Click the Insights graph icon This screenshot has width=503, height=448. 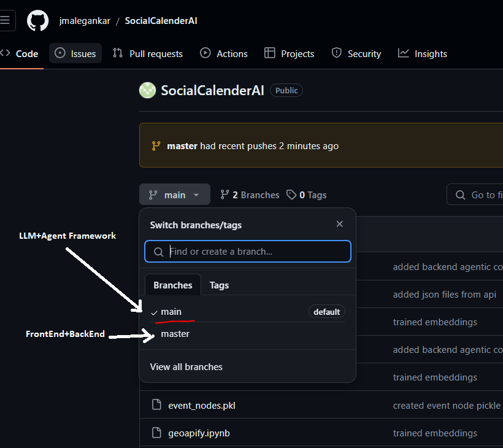(404, 53)
